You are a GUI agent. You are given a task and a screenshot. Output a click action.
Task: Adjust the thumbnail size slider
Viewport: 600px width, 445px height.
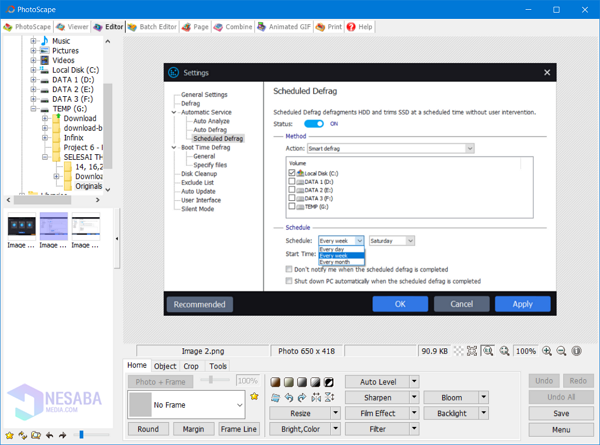click(x=81, y=435)
